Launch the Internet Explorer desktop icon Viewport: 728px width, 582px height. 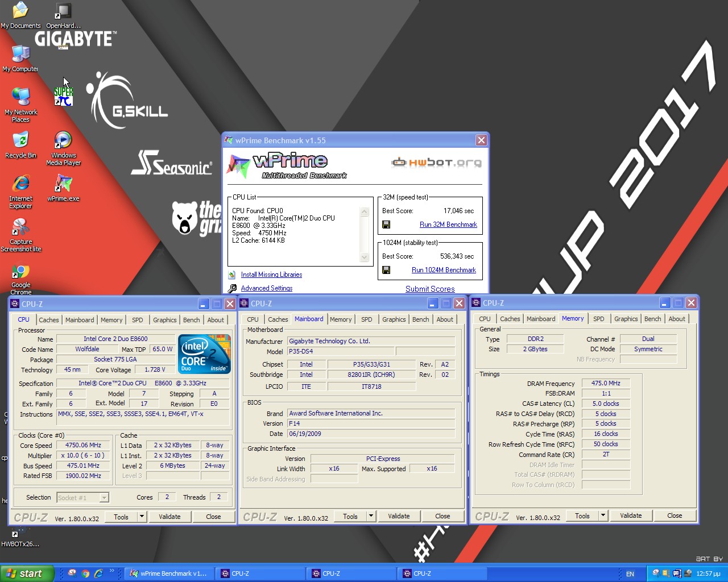point(20,192)
